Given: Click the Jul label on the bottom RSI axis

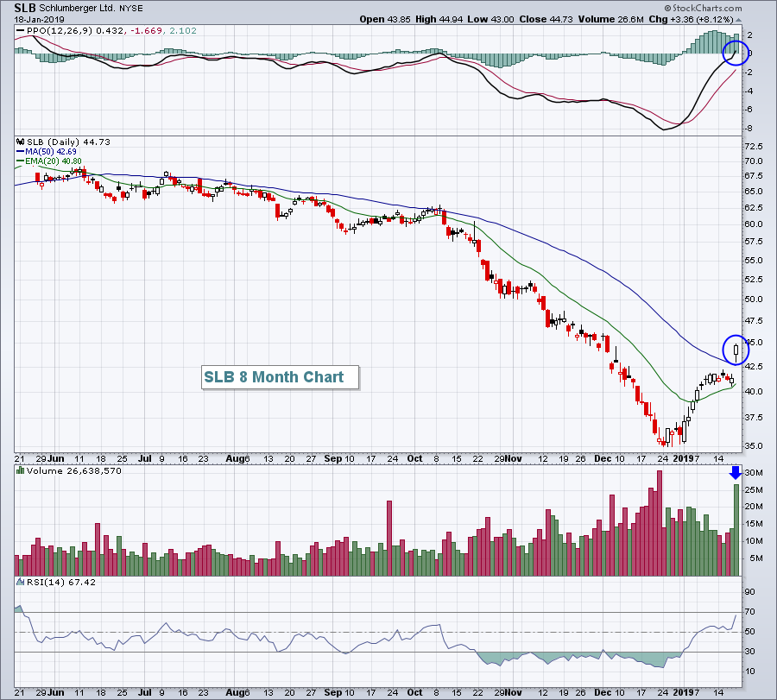Looking at the screenshot, I should click(144, 692).
